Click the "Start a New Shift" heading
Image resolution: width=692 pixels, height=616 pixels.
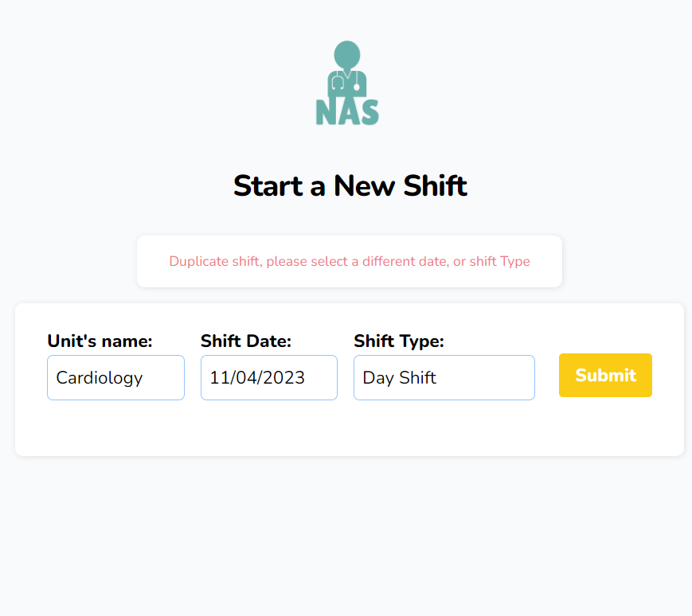(x=350, y=185)
